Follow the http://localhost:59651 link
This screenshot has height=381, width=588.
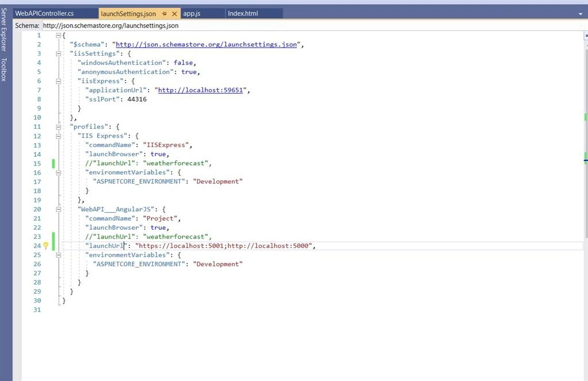click(x=200, y=90)
